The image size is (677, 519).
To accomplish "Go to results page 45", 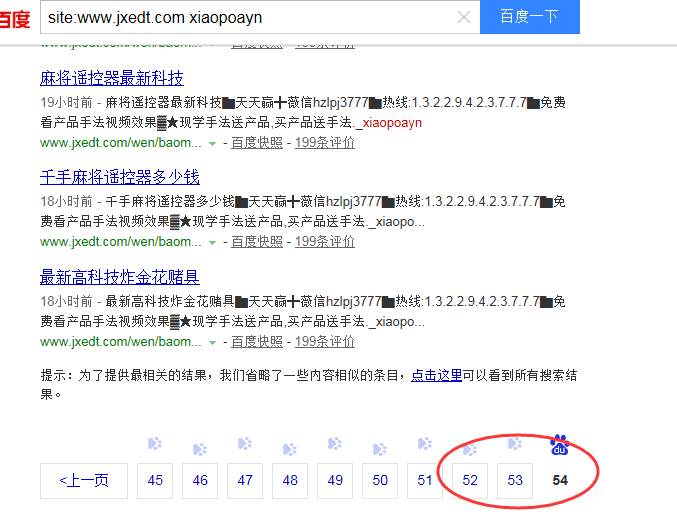I will [155, 481].
